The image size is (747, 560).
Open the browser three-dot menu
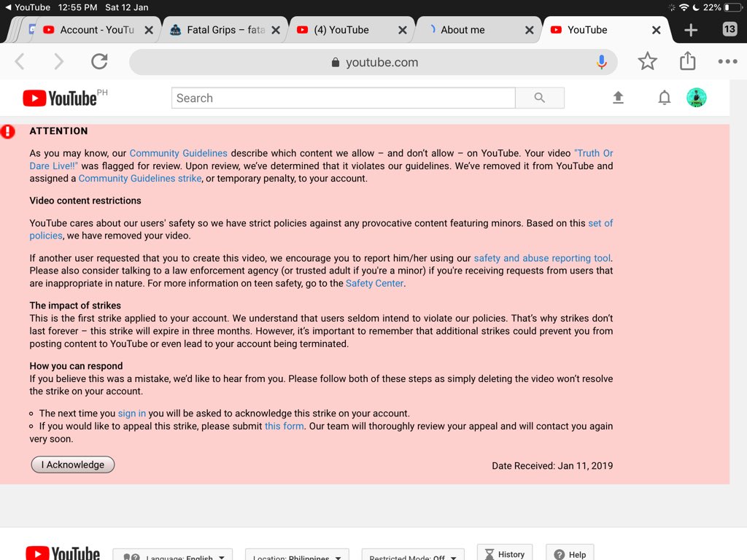(x=727, y=61)
